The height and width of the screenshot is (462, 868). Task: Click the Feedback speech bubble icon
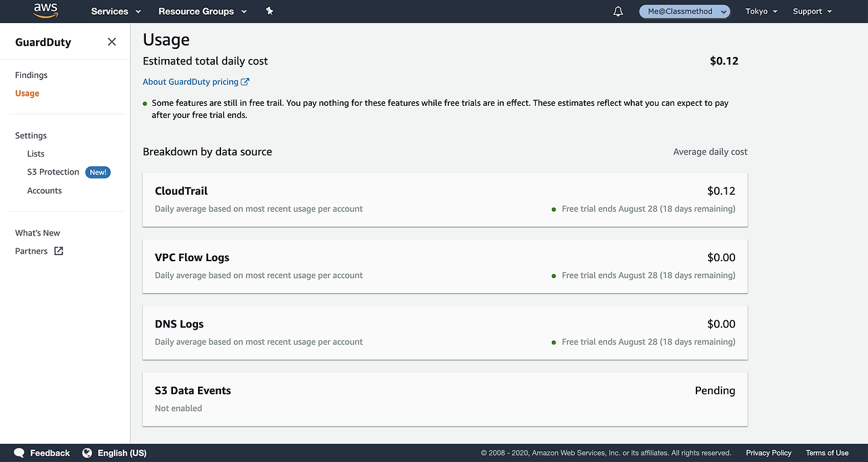coord(20,453)
